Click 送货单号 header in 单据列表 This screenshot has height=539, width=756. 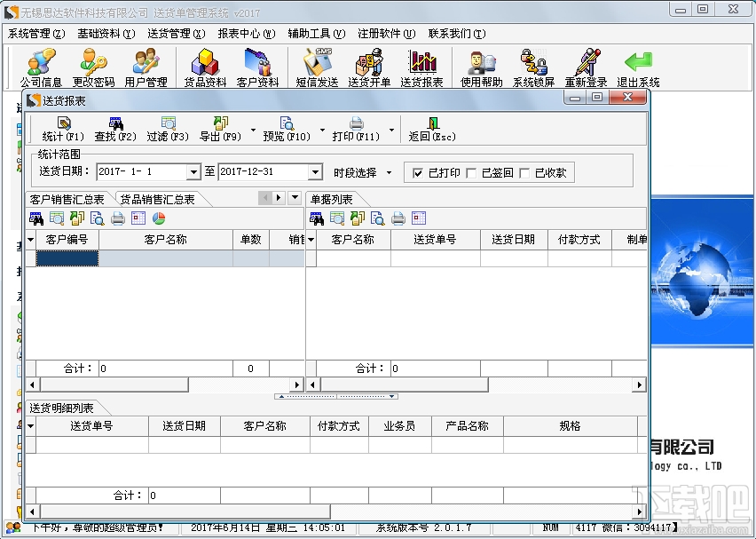click(x=436, y=240)
